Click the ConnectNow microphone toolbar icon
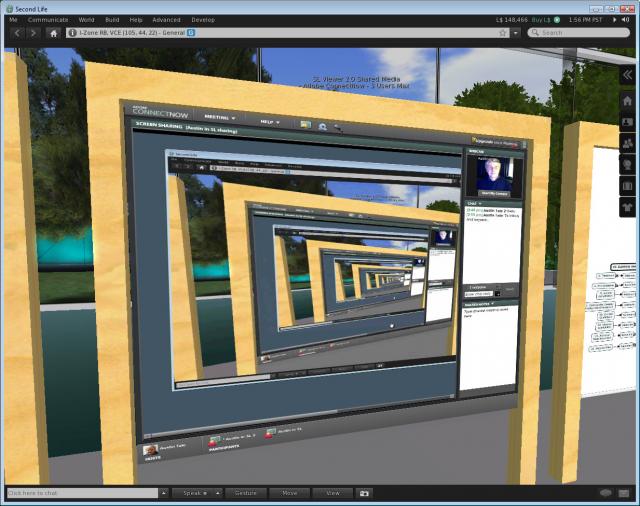This screenshot has height=506, width=640. [338, 129]
